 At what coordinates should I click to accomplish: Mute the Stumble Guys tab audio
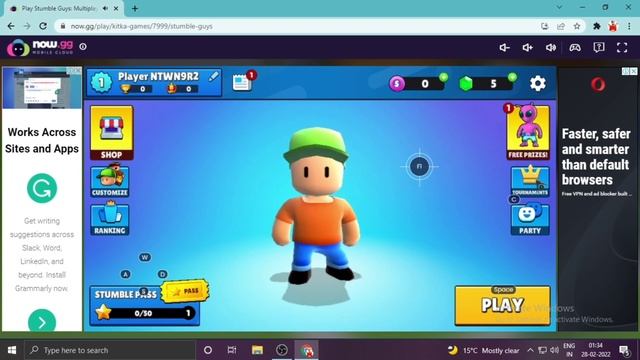pyautogui.click(x=105, y=8)
